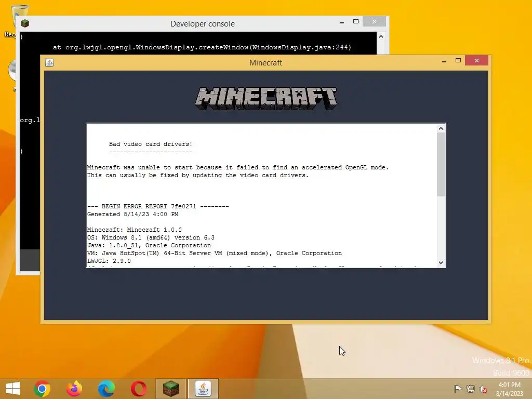Maximize the Developer console window
Image resolution: width=532 pixels, height=399 pixels.
point(356,21)
